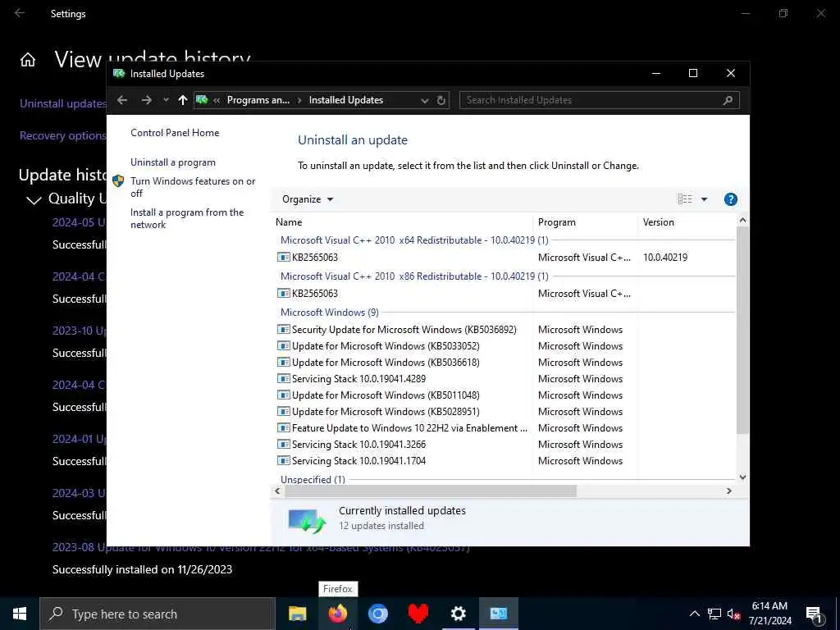
Task: Open Firefox from the taskbar
Action: pos(337,614)
